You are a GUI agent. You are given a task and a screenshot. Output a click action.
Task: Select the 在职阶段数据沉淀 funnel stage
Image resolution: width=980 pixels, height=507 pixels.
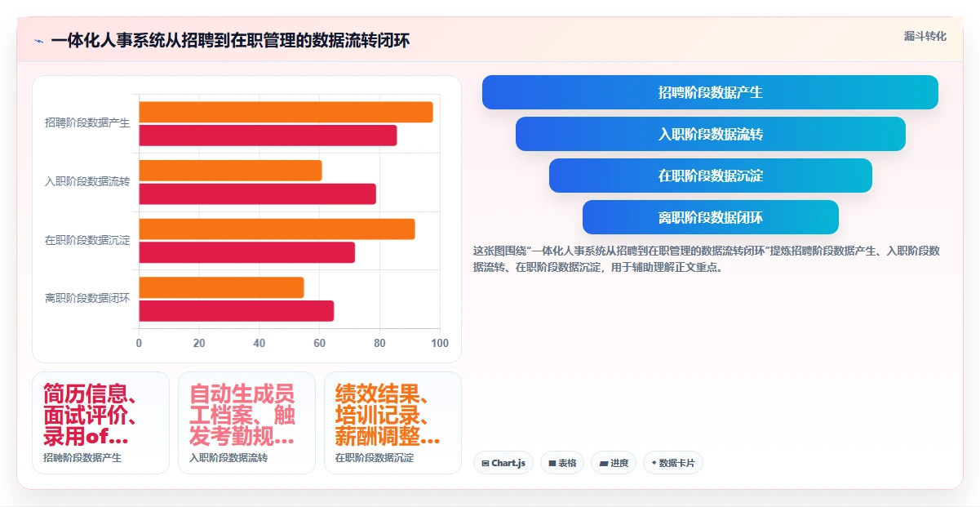pos(710,176)
